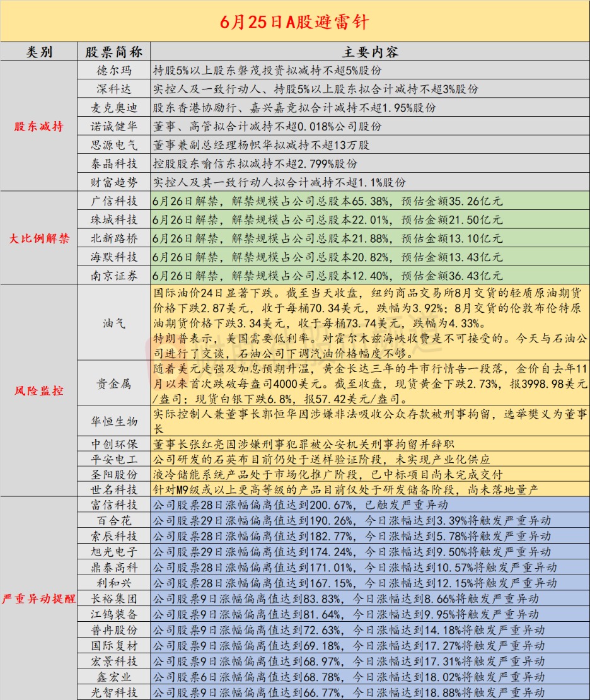Click the 股东减持 category cell

pos(39,126)
